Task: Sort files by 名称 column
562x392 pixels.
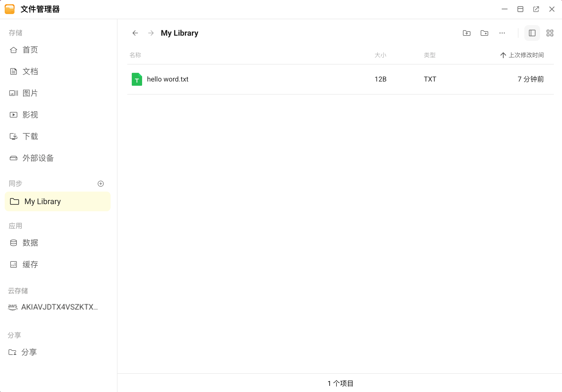Action: (135, 55)
